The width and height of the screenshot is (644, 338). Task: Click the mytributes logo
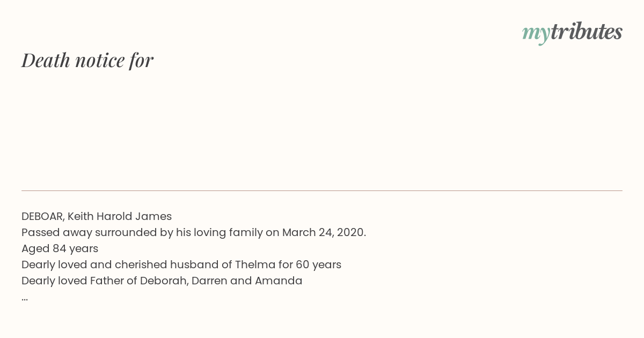(x=572, y=32)
